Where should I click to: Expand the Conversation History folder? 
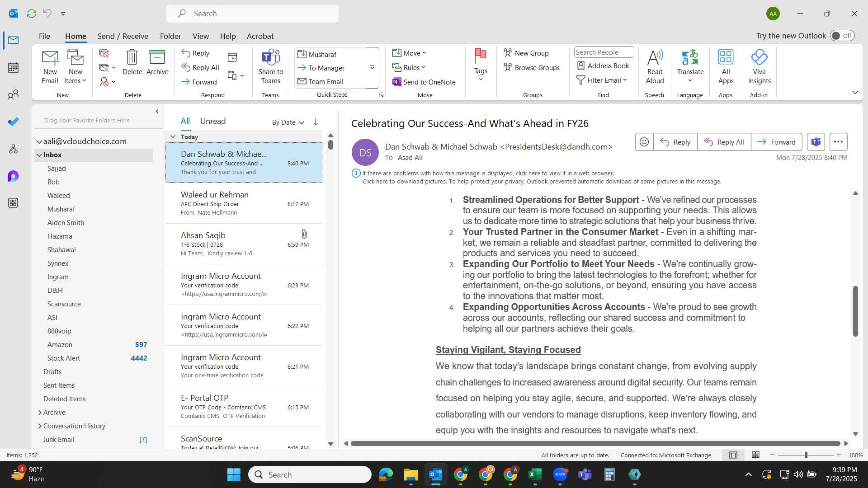point(40,426)
